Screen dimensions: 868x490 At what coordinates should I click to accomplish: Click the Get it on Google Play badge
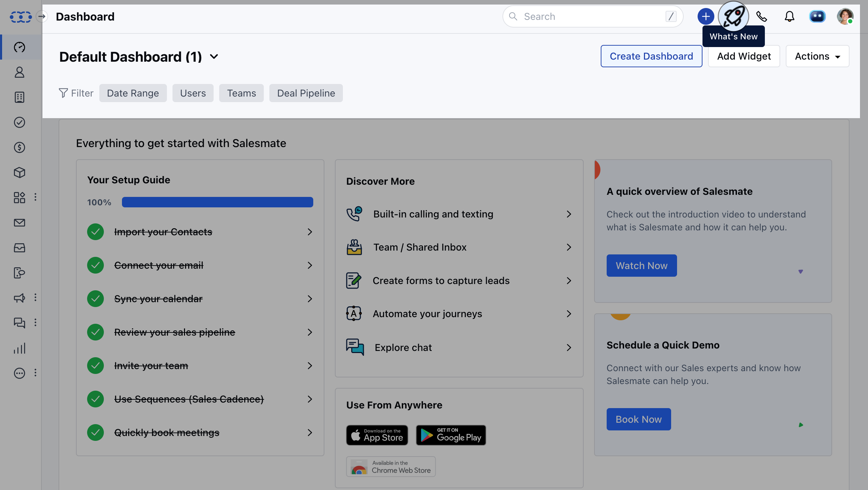[x=451, y=435]
